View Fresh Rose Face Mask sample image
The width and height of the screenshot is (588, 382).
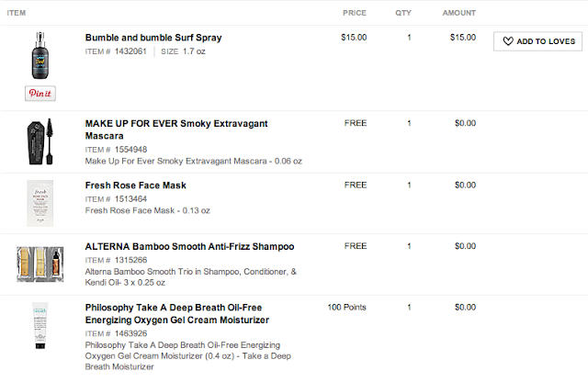pos(40,203)
